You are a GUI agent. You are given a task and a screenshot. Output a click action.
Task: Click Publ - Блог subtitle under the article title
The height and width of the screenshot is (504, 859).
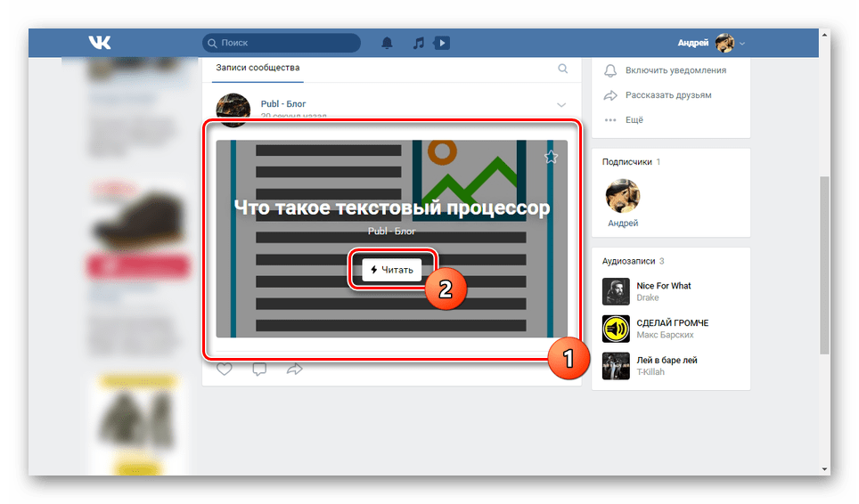tap(392, 231)
